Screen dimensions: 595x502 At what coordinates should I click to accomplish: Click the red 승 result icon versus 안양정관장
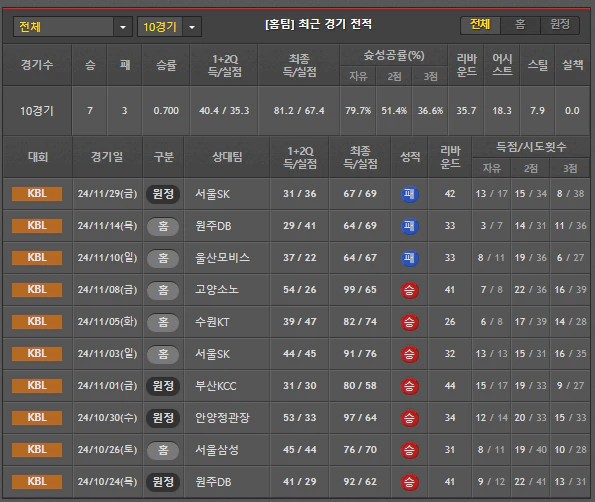(x=409, y=418)
